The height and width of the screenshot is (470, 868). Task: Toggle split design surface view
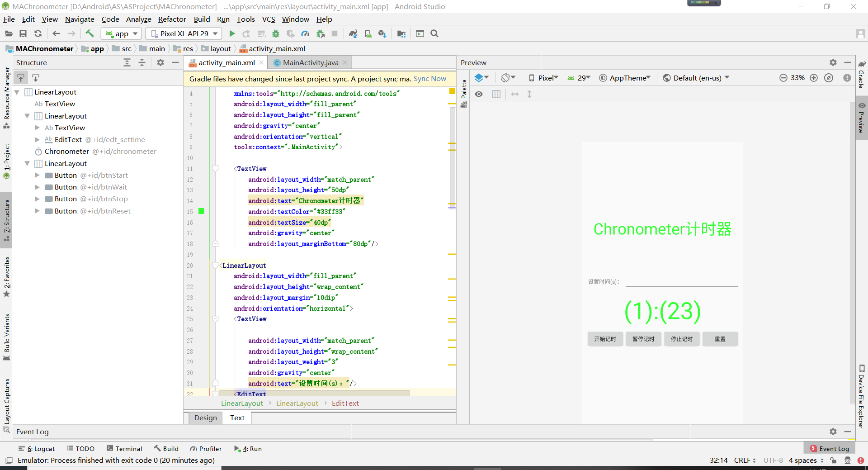tap(496, 94)
